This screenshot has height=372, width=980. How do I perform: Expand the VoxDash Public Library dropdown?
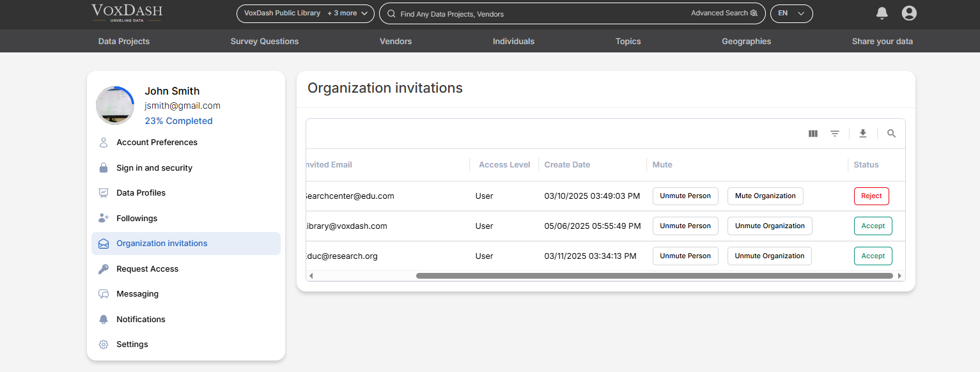click(x=306, y=13)
